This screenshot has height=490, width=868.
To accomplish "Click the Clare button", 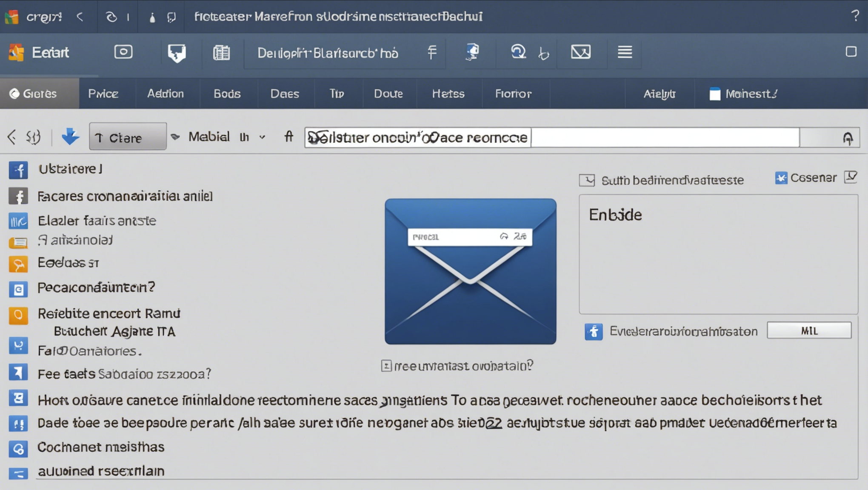I will click(128, 137).
